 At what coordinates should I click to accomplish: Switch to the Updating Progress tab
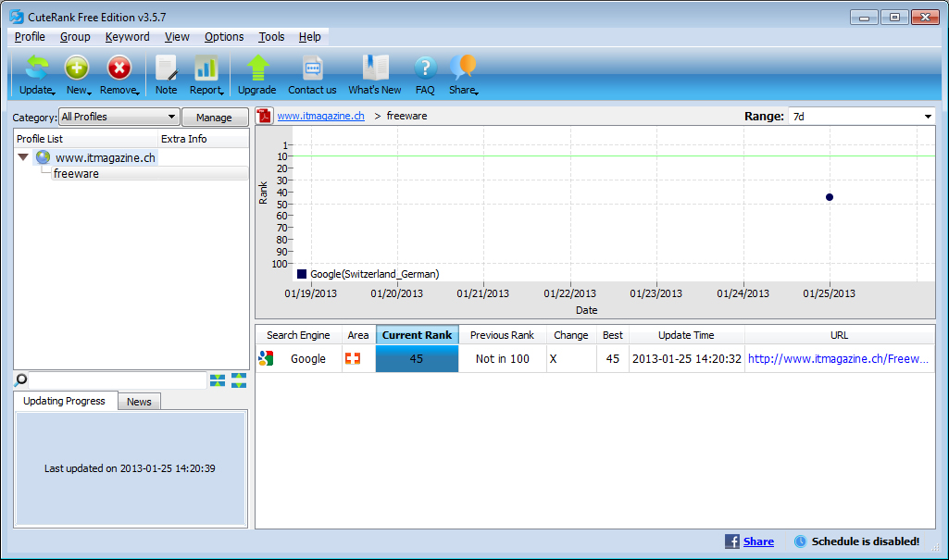point(64,401)
